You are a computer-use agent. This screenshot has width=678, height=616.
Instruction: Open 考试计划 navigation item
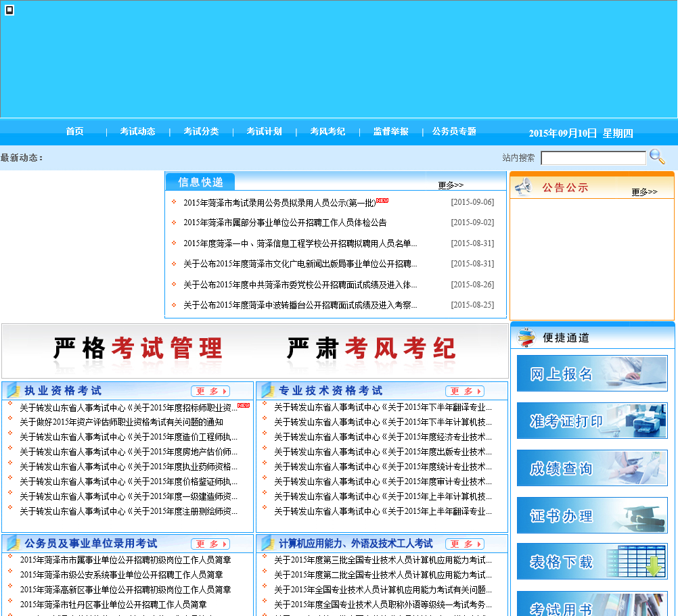pyautogui.click(x=264, y=131)
